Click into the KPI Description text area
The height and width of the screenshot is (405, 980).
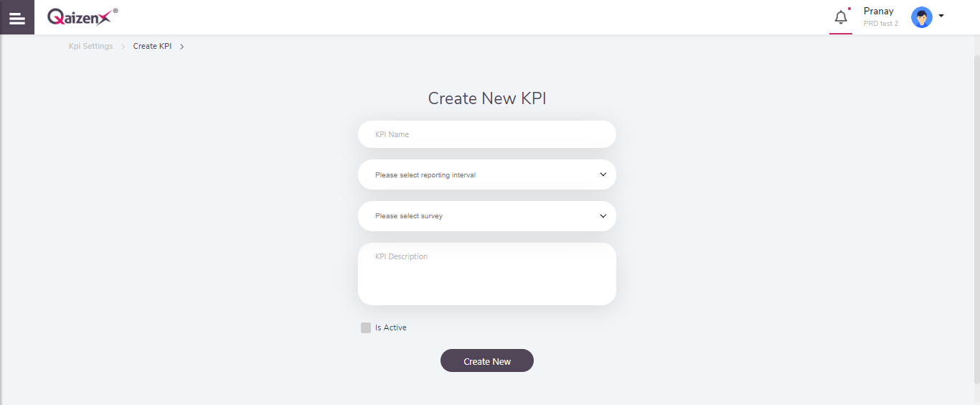click(x=486, y=274)
